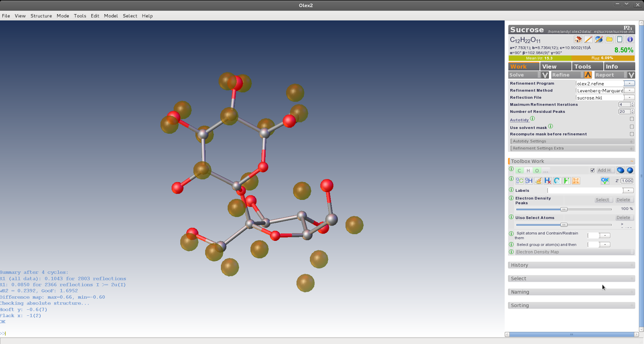
Task: Click the Z' value input field
Action: 627,181
